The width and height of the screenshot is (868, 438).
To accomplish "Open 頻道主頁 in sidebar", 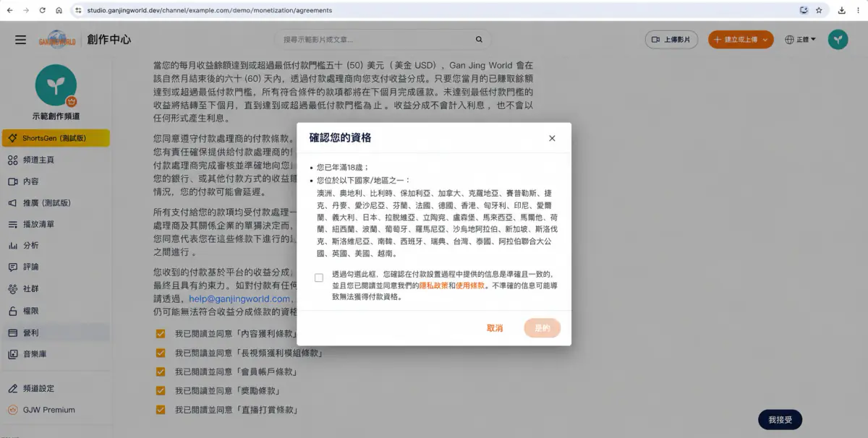I will coord(56,160).
